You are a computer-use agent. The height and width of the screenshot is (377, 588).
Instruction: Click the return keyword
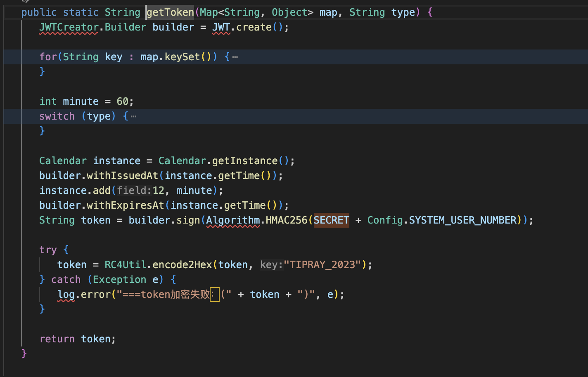[x=57, y=339]
